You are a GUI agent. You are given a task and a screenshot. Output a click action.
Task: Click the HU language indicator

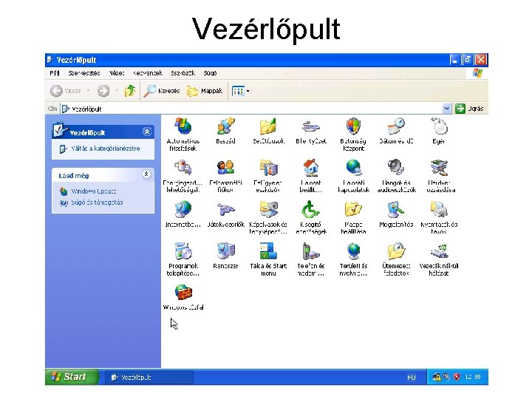pos(412,378)
